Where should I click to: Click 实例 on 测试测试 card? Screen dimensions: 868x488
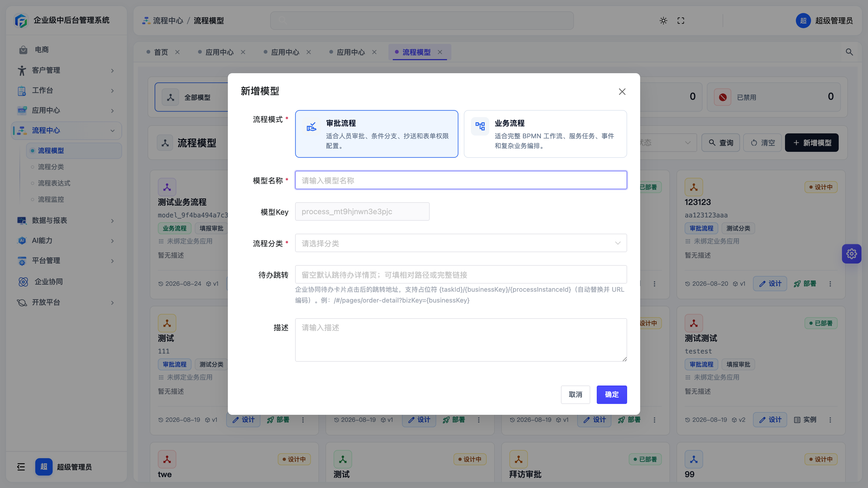tap(805, 420)
